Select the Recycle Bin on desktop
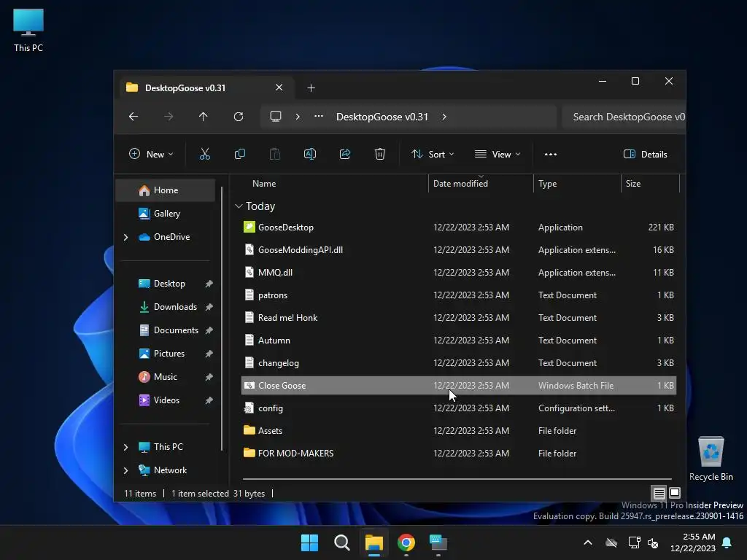This screenshot has width=747, height=560. (x=711, y=459)
